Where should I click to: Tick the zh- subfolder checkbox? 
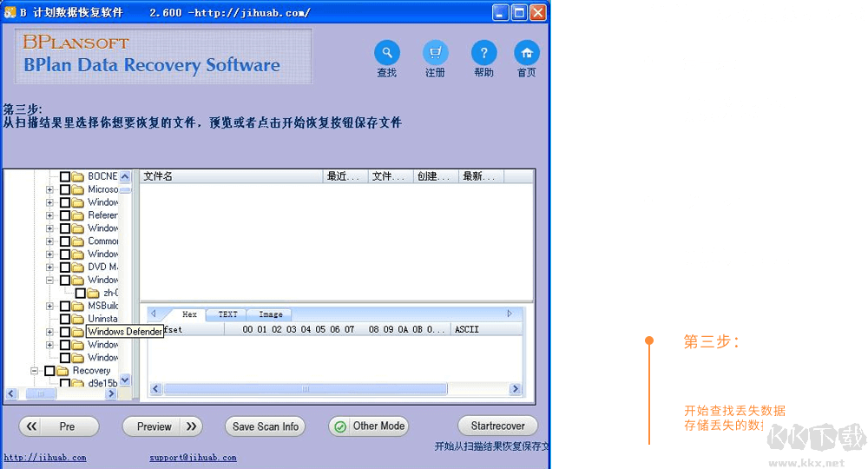point(80,293)
